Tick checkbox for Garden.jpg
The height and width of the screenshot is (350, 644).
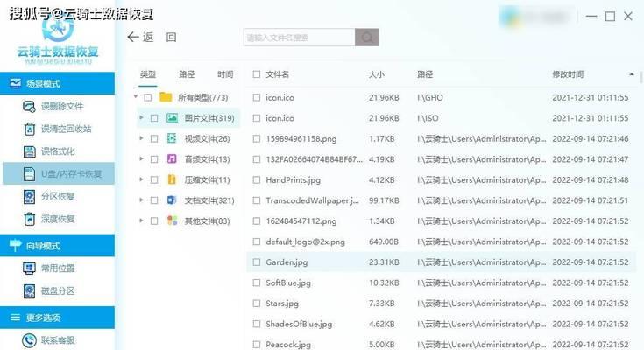coord(257,262)
